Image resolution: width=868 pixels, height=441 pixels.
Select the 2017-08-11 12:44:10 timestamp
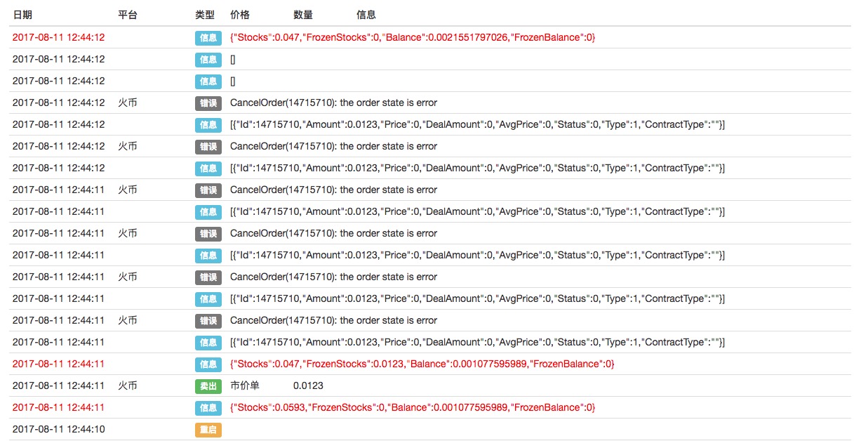pyautogui.click(x=59, y=429)
